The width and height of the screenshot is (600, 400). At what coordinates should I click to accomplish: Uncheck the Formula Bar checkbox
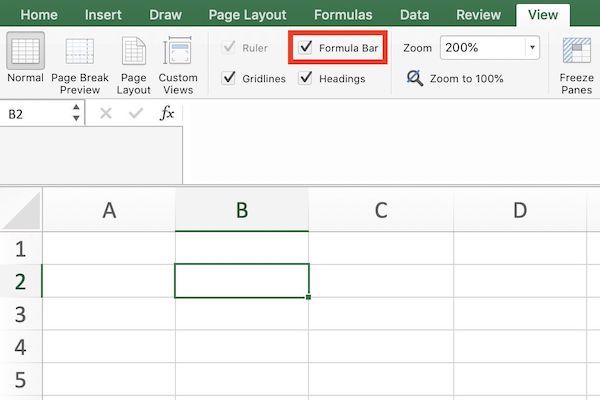click(x=306, y=47)
